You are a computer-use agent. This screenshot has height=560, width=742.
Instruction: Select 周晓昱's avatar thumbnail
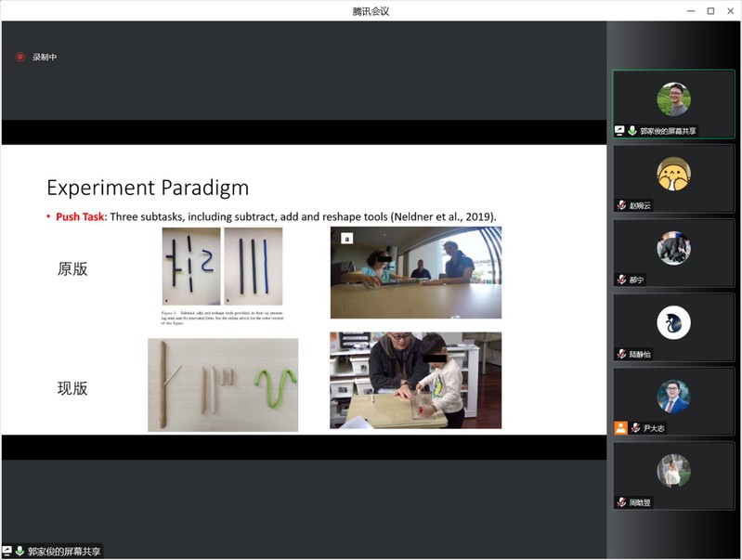pos(673,471)
